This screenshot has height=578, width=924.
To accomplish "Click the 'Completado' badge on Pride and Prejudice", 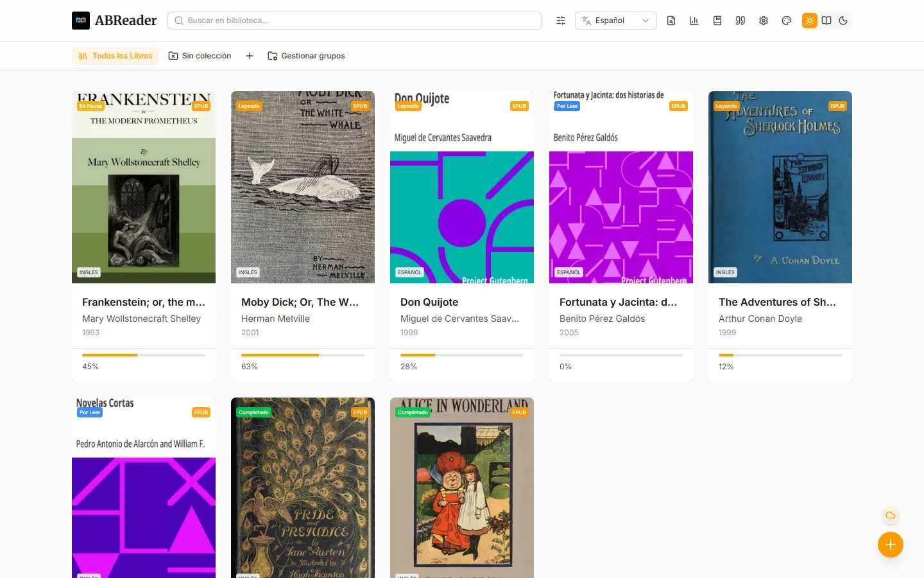I will (x=253, y=412).
